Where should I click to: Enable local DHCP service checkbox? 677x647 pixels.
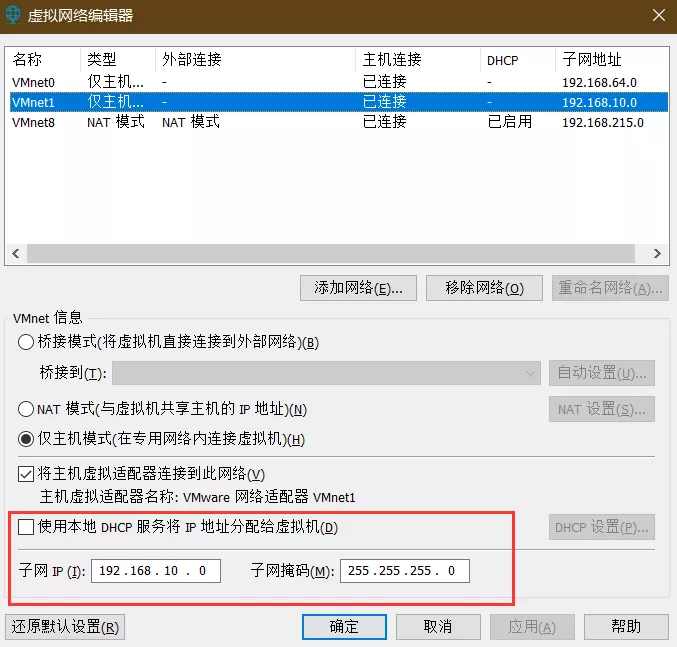click(26, 527)
